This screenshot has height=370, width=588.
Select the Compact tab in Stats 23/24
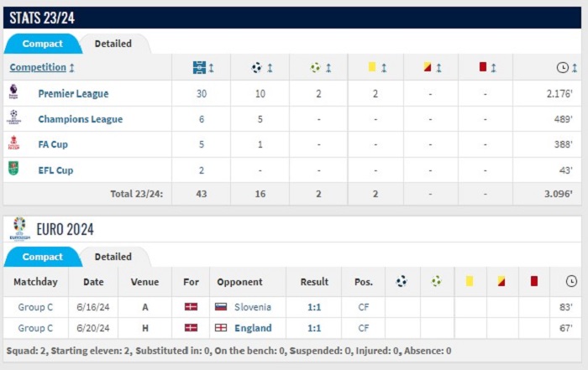coord(42,44)
